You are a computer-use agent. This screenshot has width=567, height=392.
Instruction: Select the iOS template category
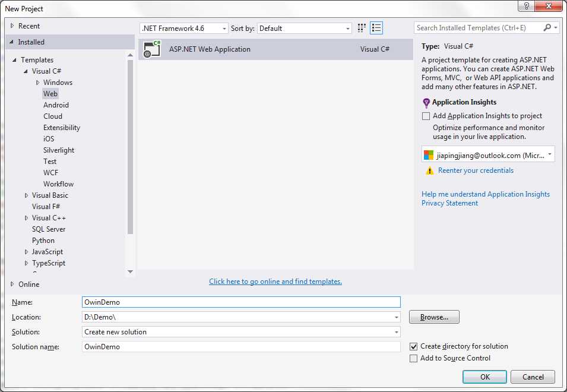pyautogui.click(x=49, y=139)
